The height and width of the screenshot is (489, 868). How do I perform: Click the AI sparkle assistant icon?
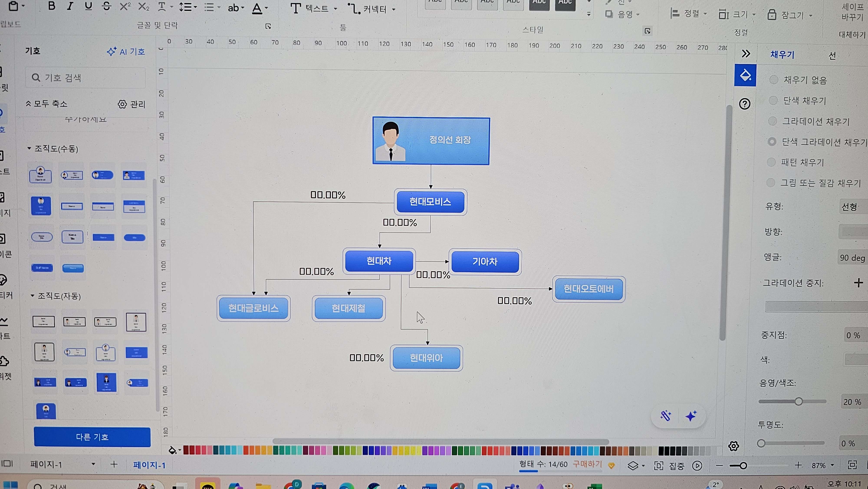(691, 416)
